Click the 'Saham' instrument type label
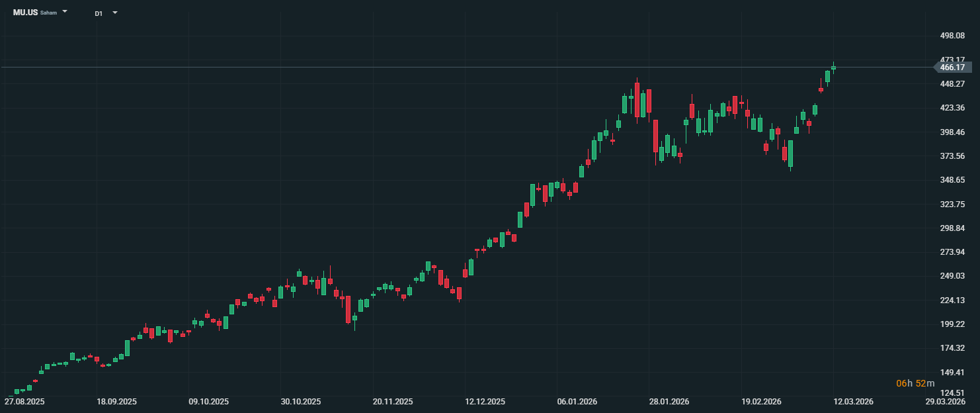The width and height of the screenshot is (980, 413). [x=48, y=13]
